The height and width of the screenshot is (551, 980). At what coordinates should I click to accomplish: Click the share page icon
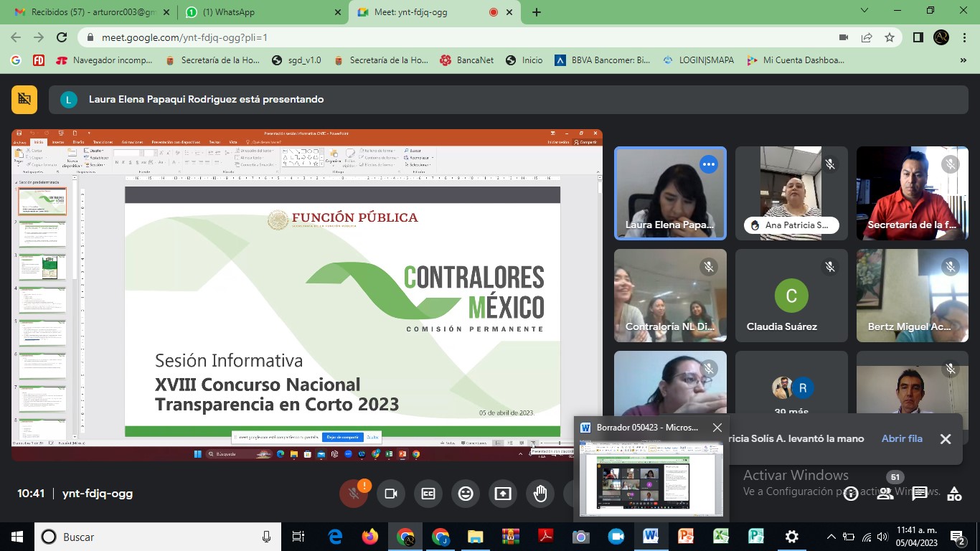(867, 37)
